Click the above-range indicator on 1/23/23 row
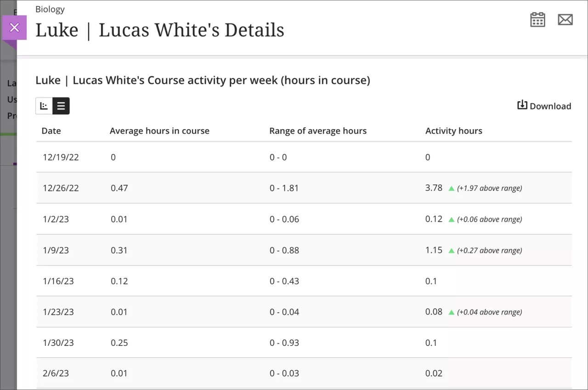Screen dimensions: 588x390 [451, 311]
